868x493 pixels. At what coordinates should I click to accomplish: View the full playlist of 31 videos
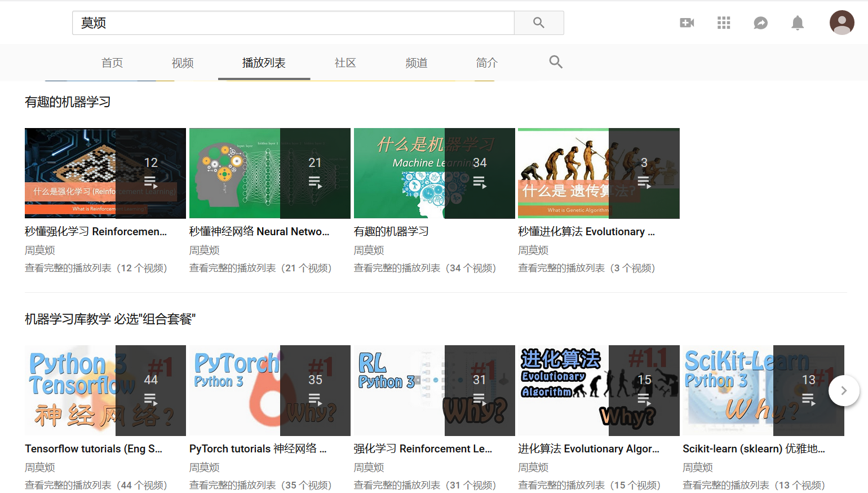point(425,485)
